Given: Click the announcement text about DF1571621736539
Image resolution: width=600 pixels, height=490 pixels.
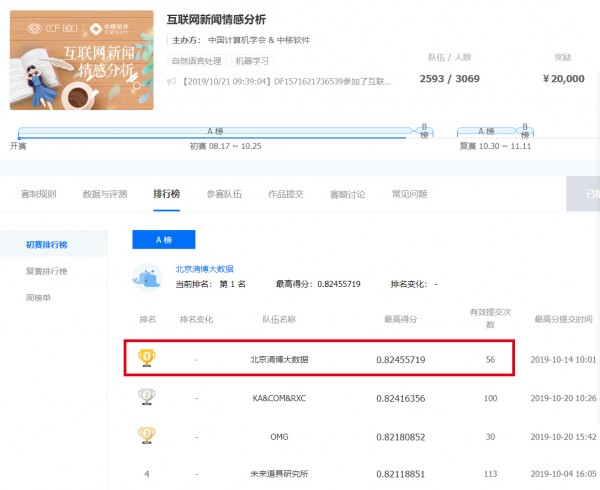Looking at the screenshot, I should [286, 81].
